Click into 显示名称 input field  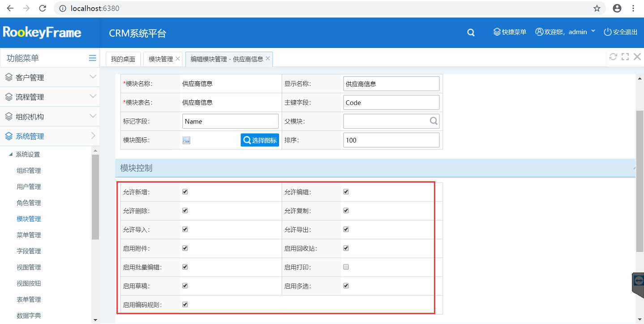[x=391, y=84]
